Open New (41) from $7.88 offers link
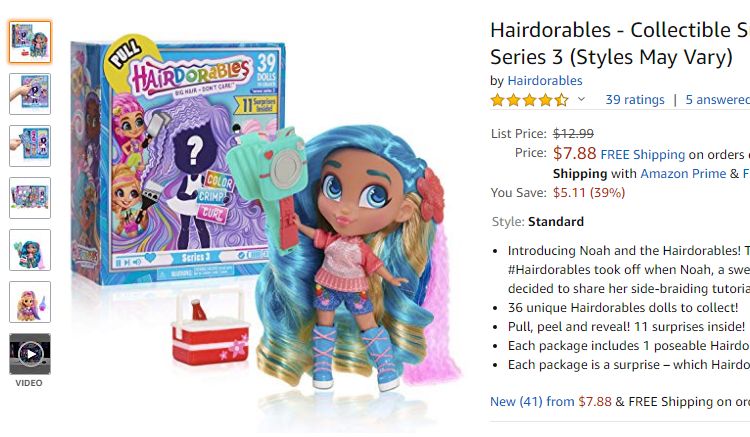 coord(551,402)
